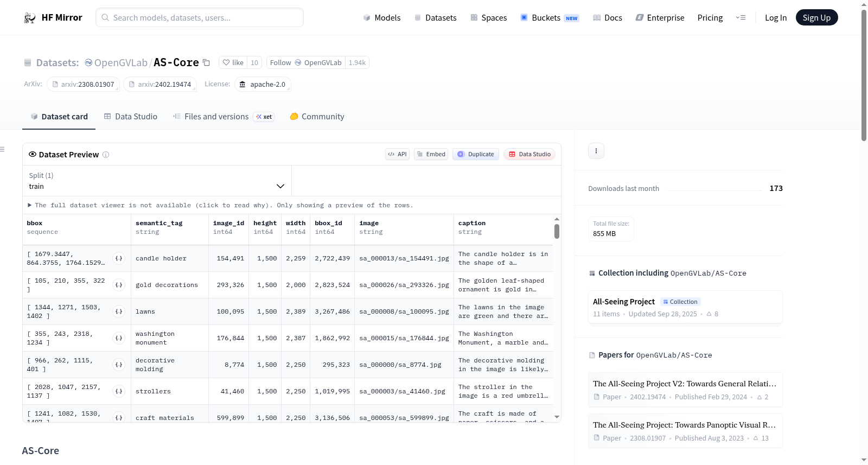Click the like count 10

point(254,63)
